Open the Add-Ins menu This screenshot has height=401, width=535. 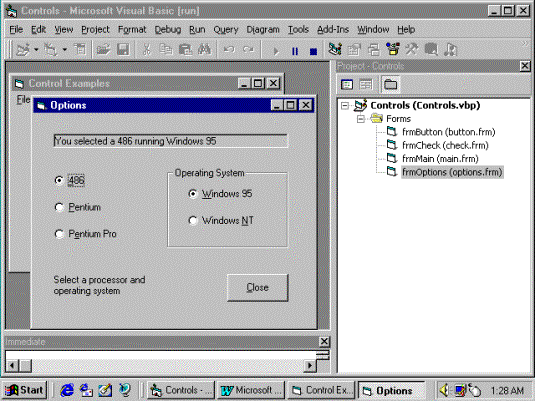[333, 30]
